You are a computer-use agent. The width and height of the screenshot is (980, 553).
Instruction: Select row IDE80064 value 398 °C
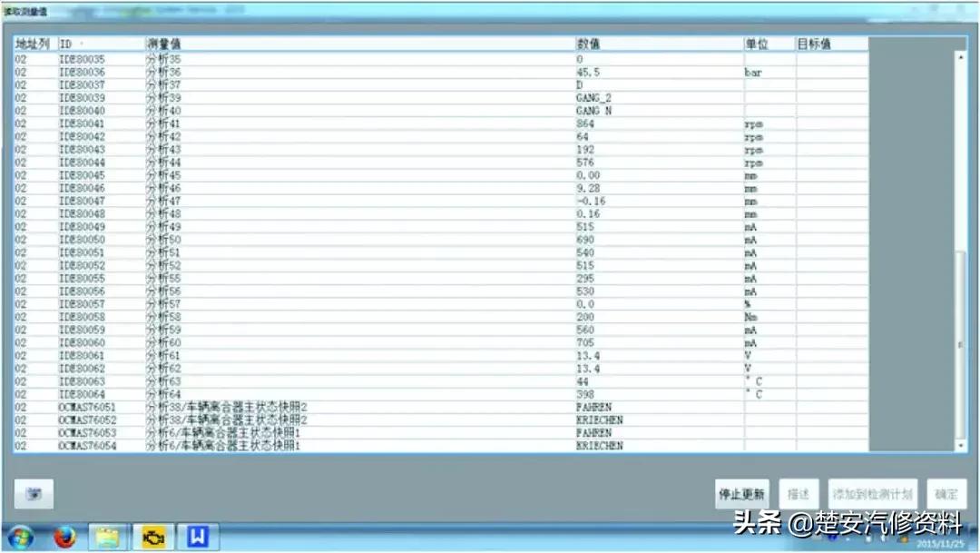pos(441,394)
